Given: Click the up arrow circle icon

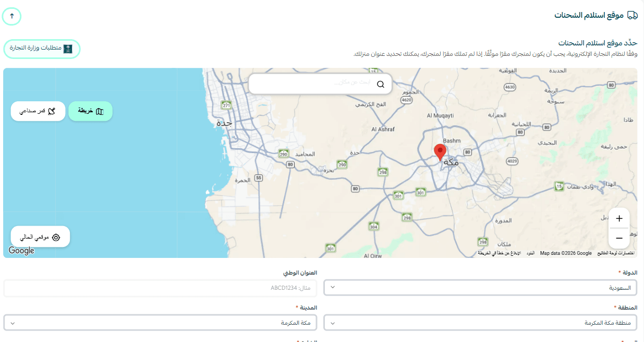Looking at the screenshot, I should 11,16.
